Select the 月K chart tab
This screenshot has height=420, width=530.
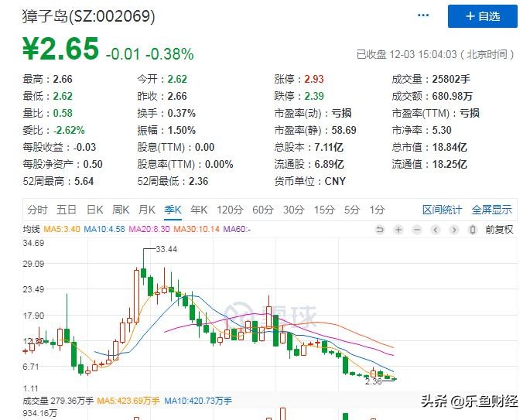[x=147, y=210]
